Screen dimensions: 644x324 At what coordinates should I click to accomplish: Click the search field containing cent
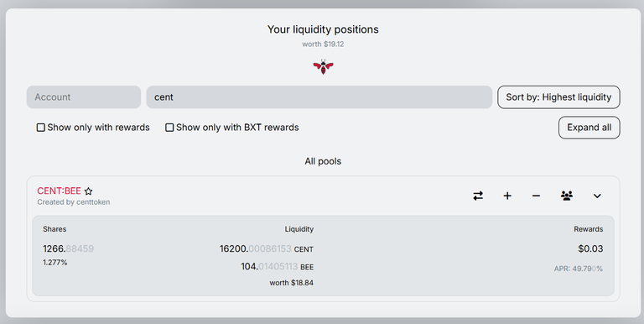coord(319,97)
